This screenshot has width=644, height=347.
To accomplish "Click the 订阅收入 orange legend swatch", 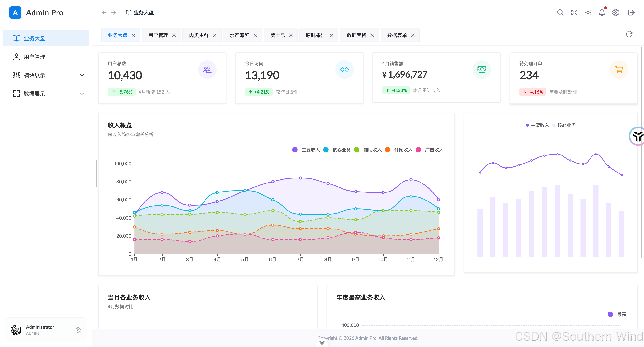I will click(388, 150).
